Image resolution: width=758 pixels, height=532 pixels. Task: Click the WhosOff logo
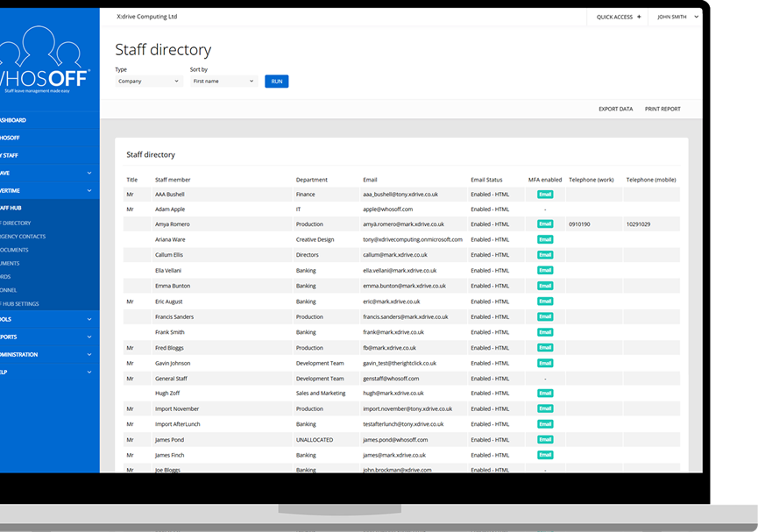click(45, 59)
